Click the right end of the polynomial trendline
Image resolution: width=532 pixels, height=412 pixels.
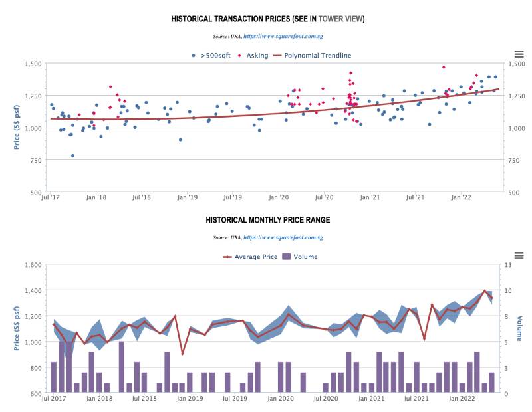pos(497,89)
